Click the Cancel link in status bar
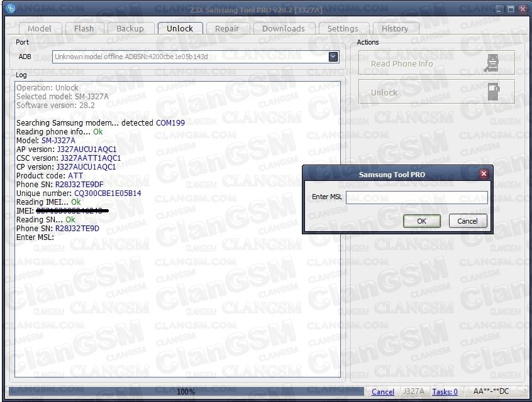Viewport: 532px width, 402px height. [x=383, y=392]
